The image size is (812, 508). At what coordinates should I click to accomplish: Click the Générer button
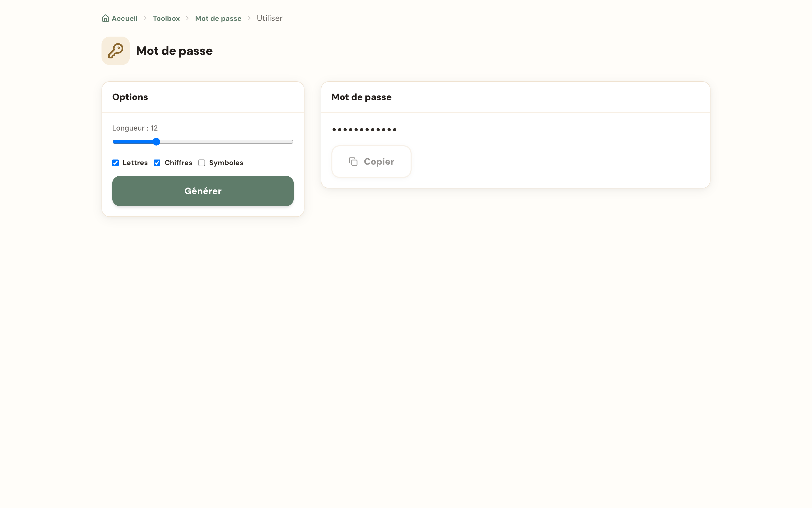click(203, 191)
